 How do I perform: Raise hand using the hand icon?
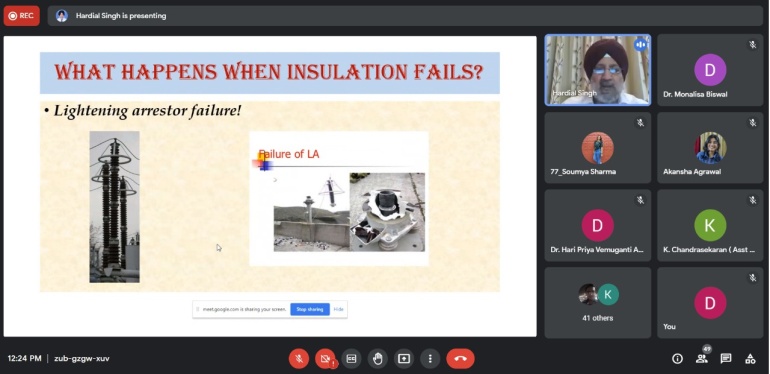[377, 359]
